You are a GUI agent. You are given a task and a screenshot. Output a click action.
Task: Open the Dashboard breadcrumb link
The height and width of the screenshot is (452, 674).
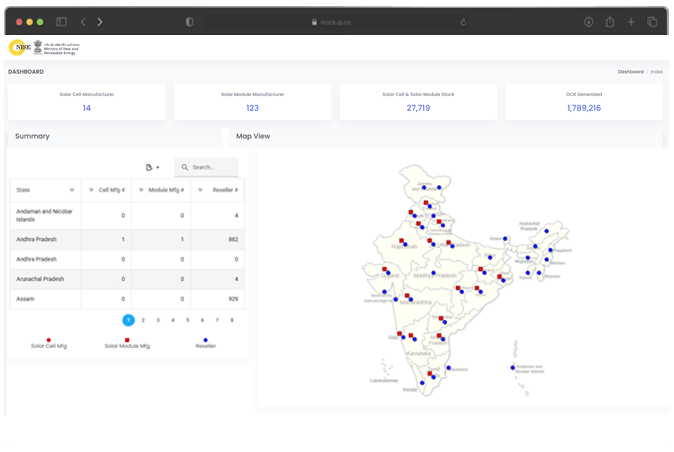(631, 72)
